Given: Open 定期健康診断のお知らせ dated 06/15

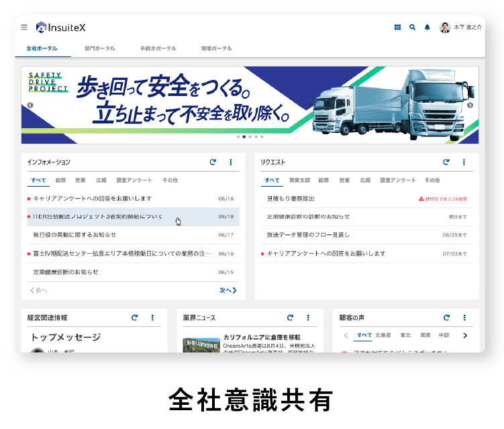Looking at the screenshot, I should (x=133, y=273).
